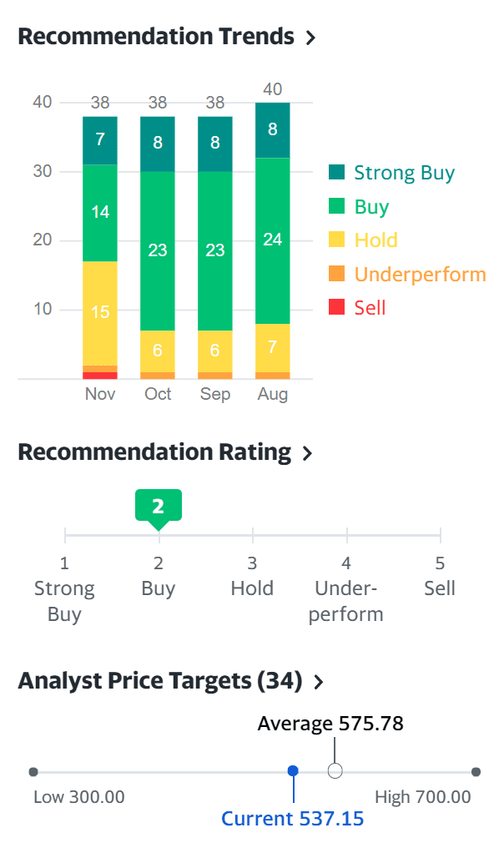Click the Oct Buy segment showing 23

tap(158, 250)
